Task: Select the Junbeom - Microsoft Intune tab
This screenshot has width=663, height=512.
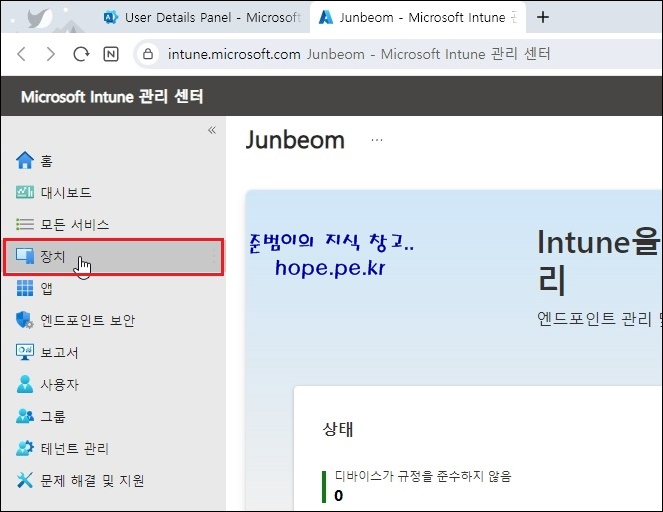Action: coord(418,17)
